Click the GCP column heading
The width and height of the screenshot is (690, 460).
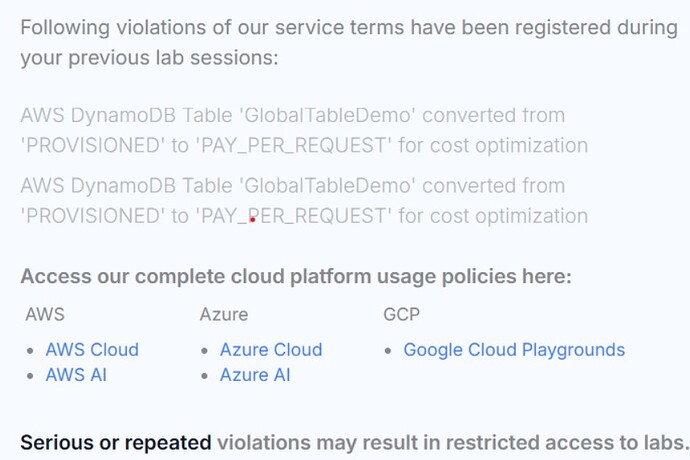tap(402, 314)
